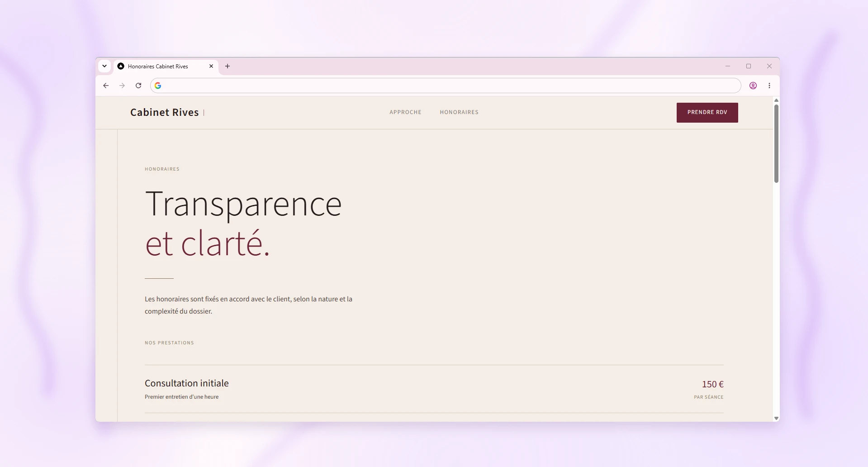Select the Honoraires Cabinet Rives tab
Image resolution: width=868 pixels, height=467 pixels.
click(166, 66)
